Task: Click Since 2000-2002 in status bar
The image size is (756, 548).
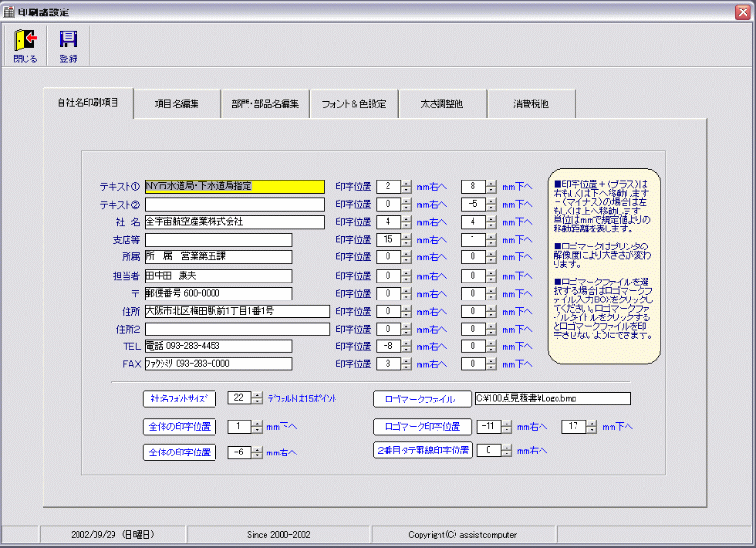Action: 278,534
